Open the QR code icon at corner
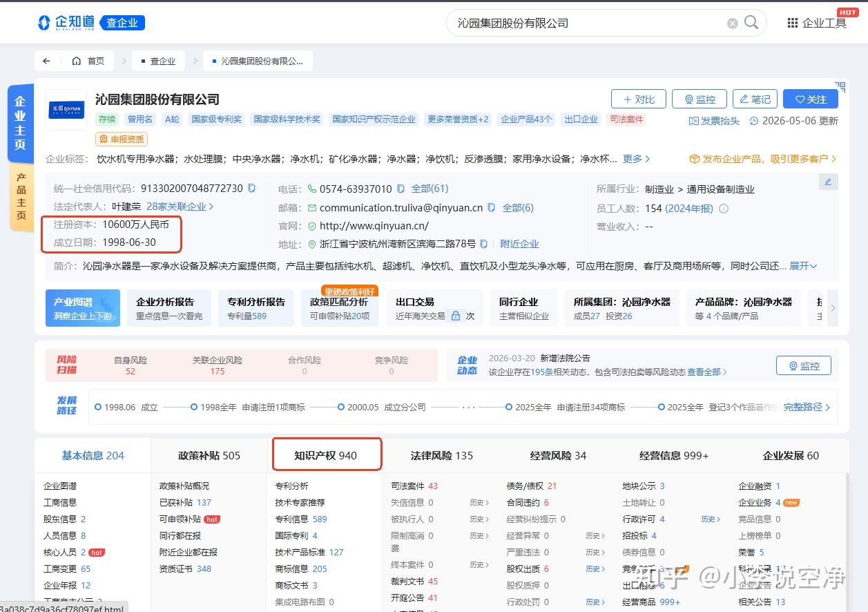868x612 pixels. 840,87
